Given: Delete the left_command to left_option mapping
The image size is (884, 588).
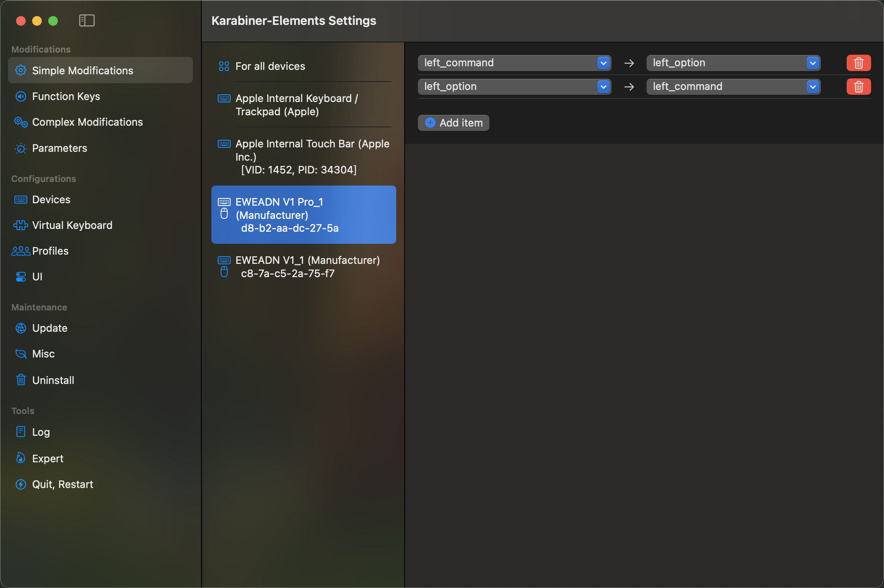Looking at the screenshot, I should pyautogui.click(x=858, y=63).
